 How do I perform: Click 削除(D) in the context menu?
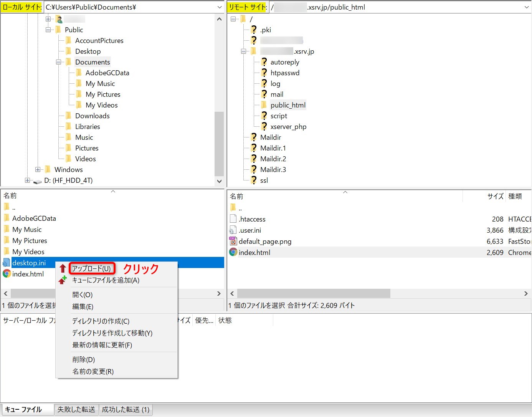point(83,359)
